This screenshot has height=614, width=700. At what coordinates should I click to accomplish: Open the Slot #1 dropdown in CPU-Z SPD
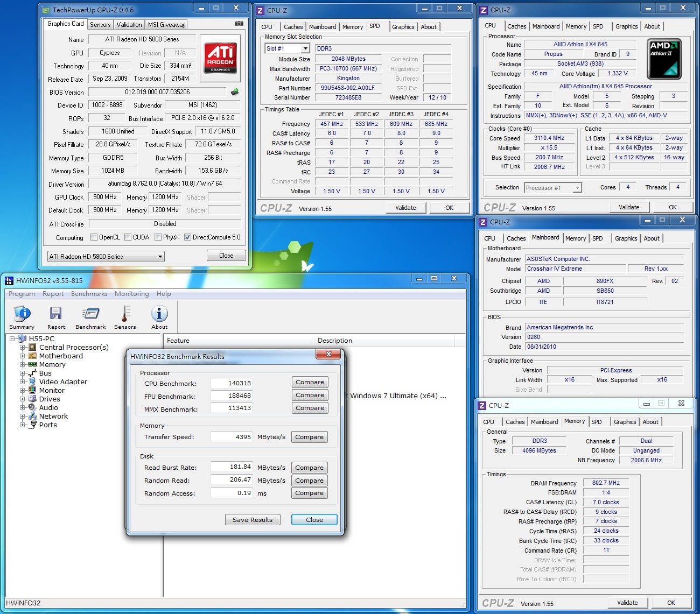click(x=288, y=48)
